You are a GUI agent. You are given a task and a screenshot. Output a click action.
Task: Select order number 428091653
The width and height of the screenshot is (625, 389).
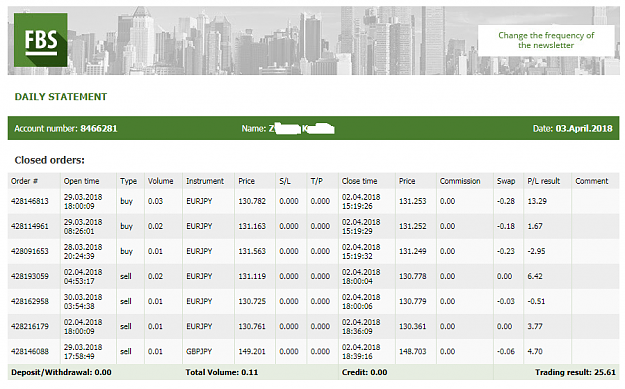(29, 251)
